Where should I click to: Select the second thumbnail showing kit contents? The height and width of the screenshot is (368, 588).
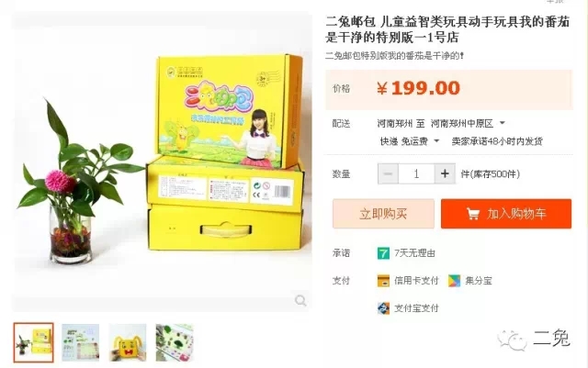point(81,342)
